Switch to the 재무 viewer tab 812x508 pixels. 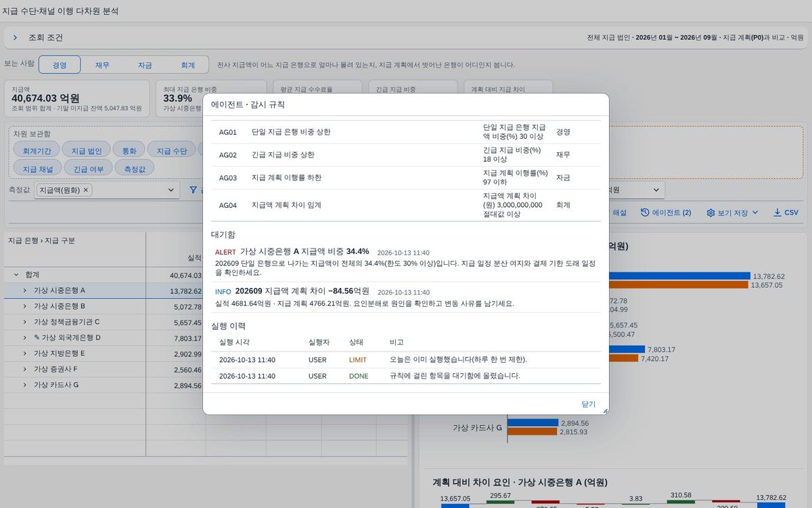point(102,65)
